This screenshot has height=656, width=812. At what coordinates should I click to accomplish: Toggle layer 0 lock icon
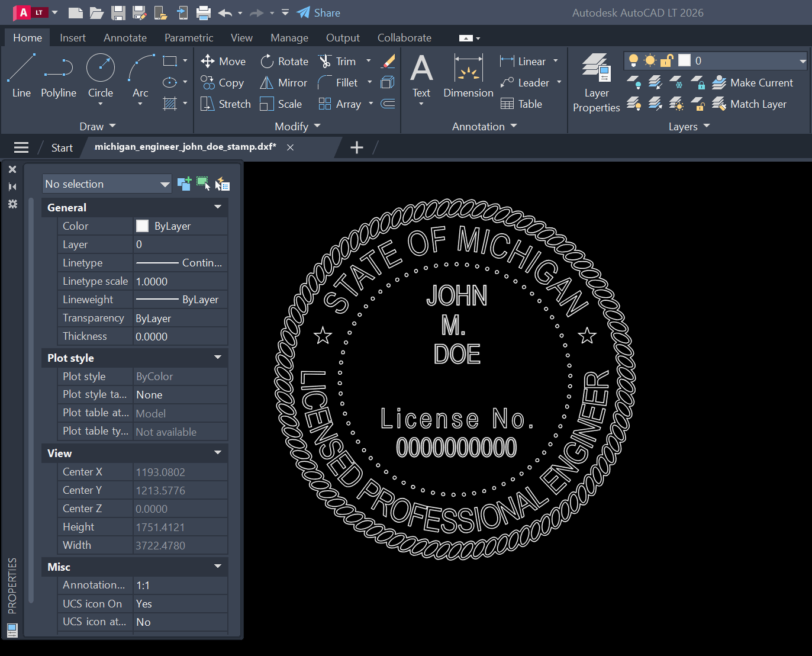coord(667,60)
